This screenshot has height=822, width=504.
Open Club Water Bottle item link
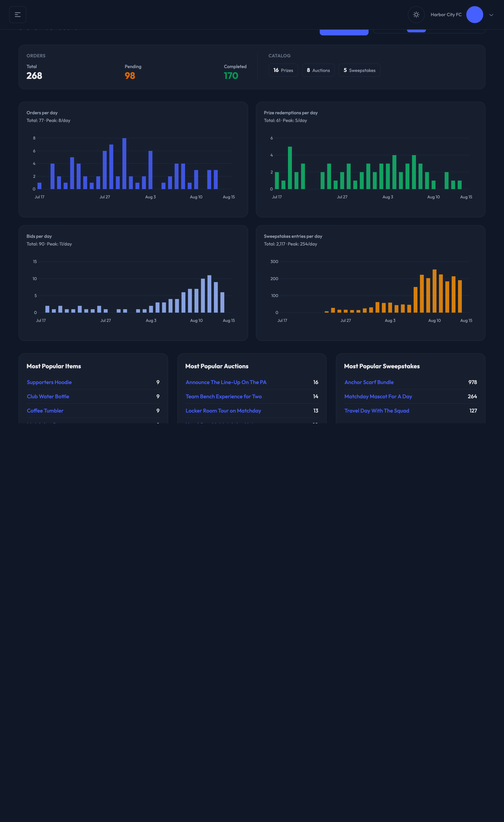point(48,396)
